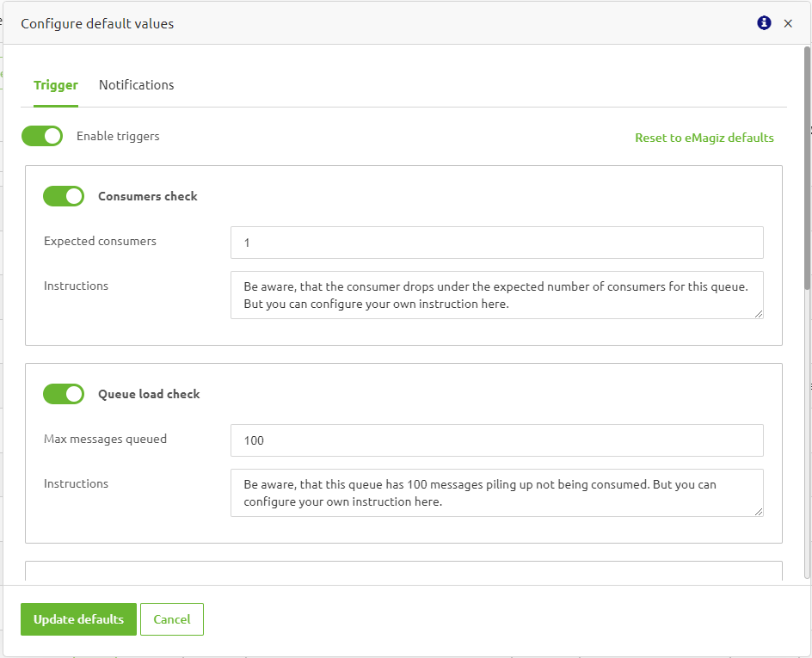Focus the Expected consumers input field
The height and width of the screenshot is (658, 812).
tap(496, 242)
